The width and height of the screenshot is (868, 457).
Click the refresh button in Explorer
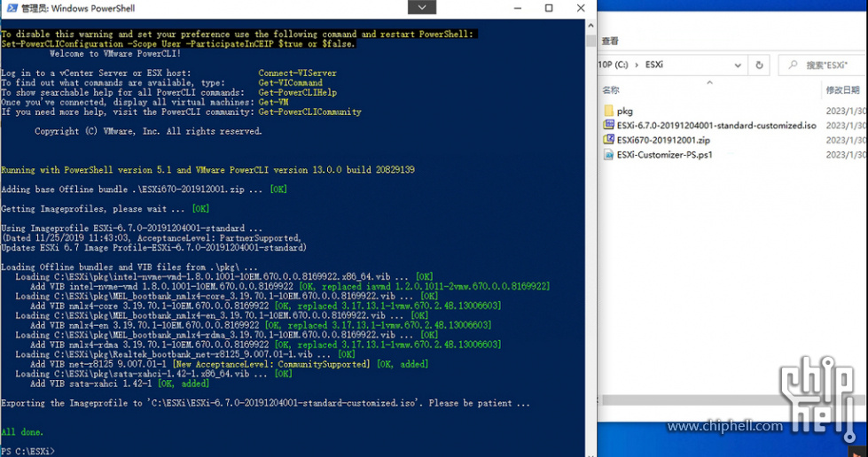coord(759,66)
